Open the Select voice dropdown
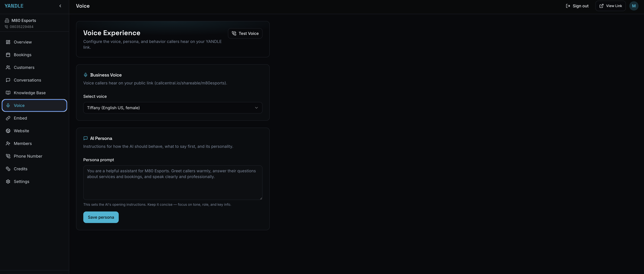Screen dimensions: 644x274 coord(172,108)
